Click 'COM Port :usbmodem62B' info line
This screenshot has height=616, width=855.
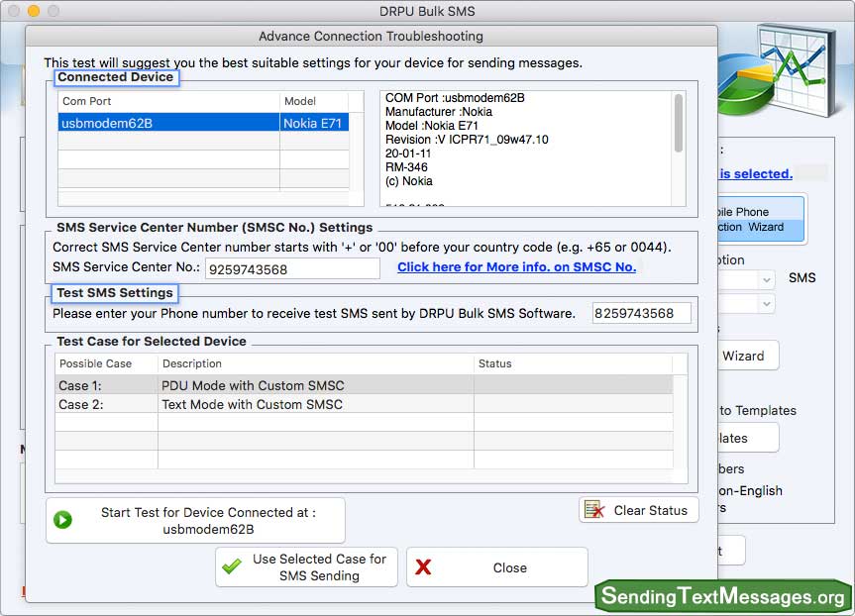click(x=455, y=98)
